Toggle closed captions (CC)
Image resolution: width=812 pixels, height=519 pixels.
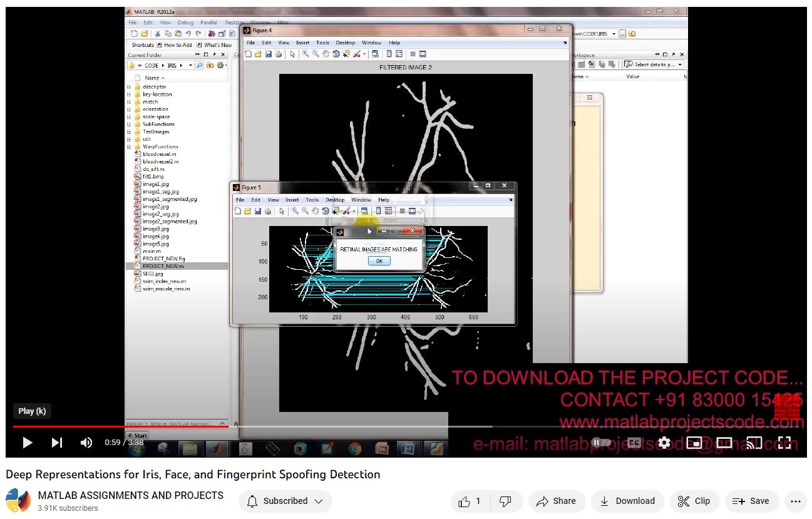pyautogui.click(x=634, y=443)
